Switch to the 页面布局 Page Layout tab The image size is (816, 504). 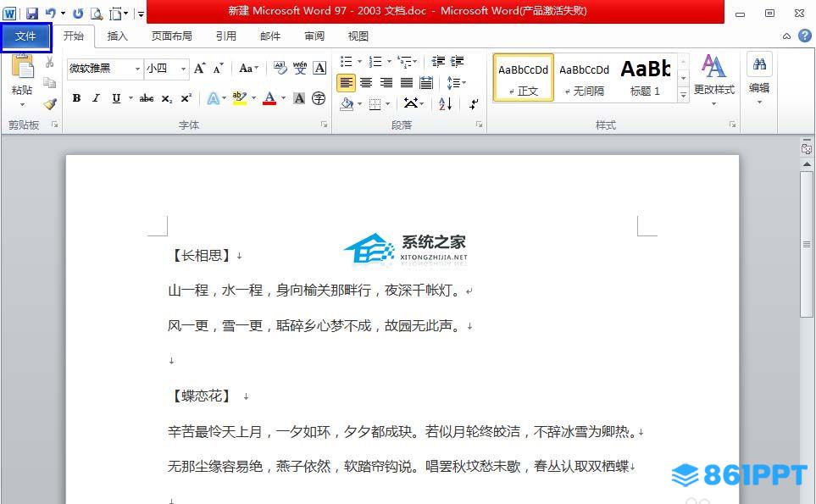172,36
